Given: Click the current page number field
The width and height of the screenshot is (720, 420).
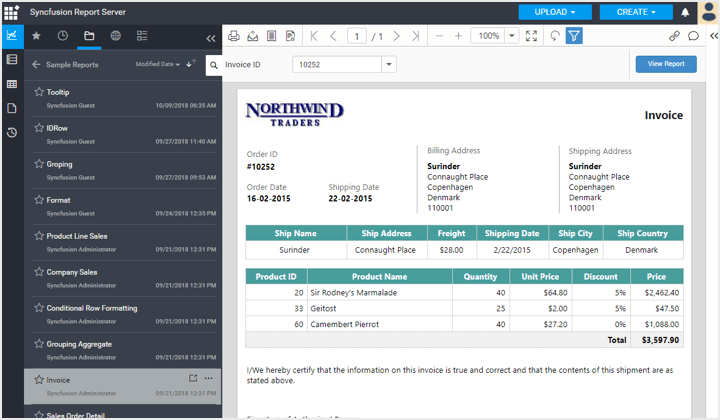Looking at the screenshot, I should pyautogui.click(x=357, y=36).
